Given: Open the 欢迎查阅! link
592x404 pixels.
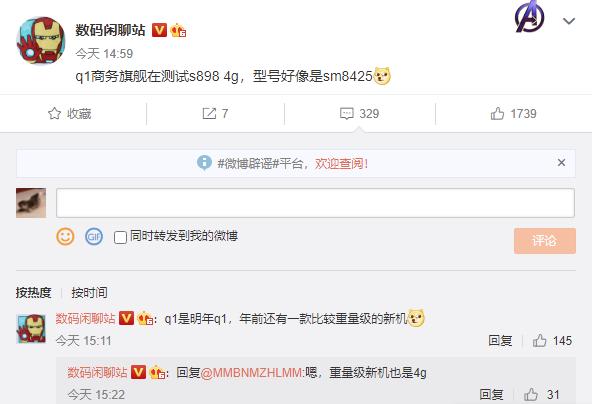Looking at the screenshot, I should [342, 163].
